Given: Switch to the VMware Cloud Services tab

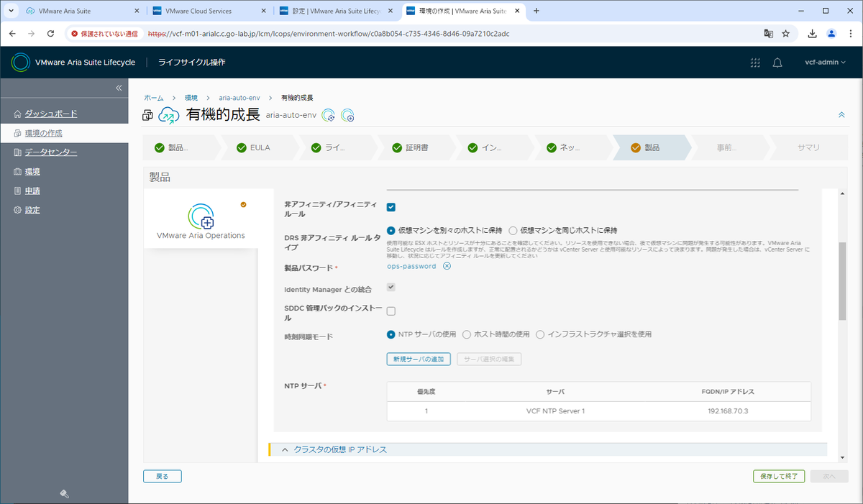Looking at the screenshot, I should pos(211,11).
